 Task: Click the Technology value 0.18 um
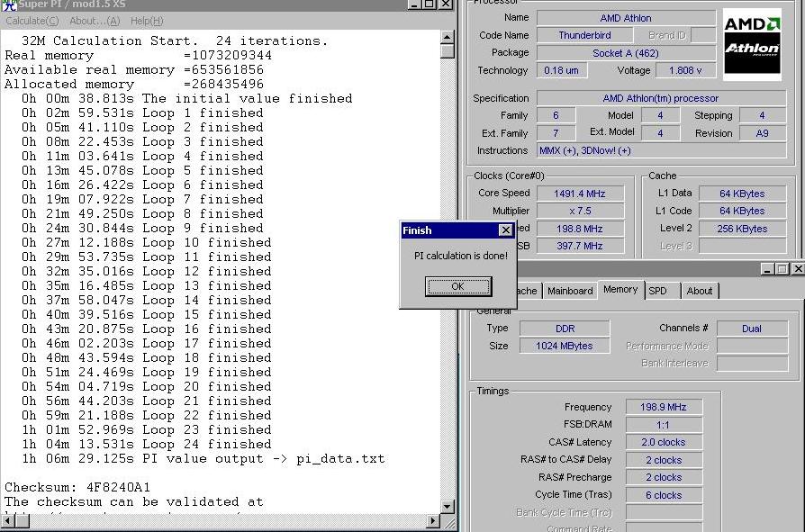[x=562, y=70]
